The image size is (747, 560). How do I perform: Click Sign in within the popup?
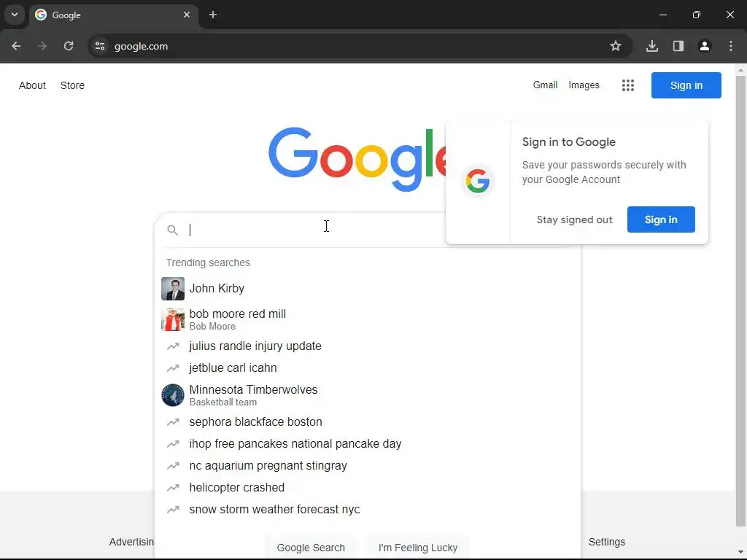[661, 219]
